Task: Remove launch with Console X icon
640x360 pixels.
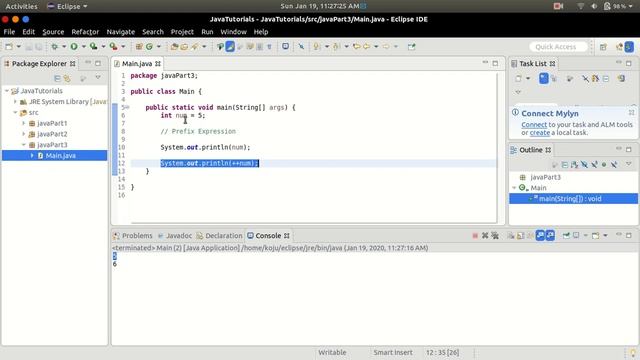Action: tap(485, 236)
